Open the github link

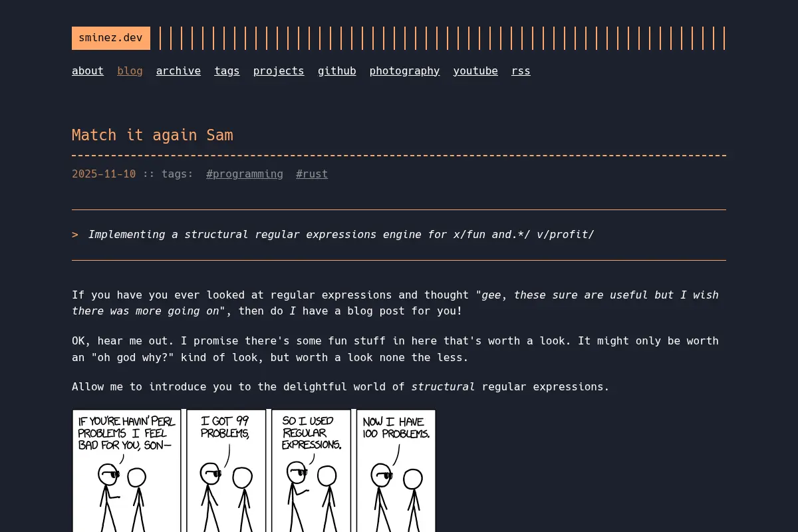[x=337, y=70]
